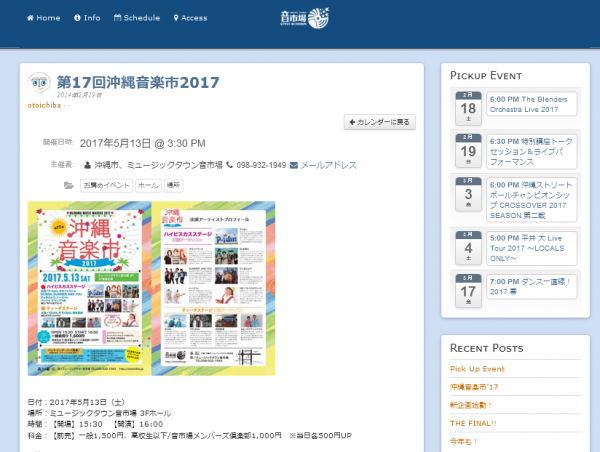The height and width of the screenshot is (452, 600).
Task: Click the date 18 calendar badge
Action: pyautogui.click(x=468, y=108)
